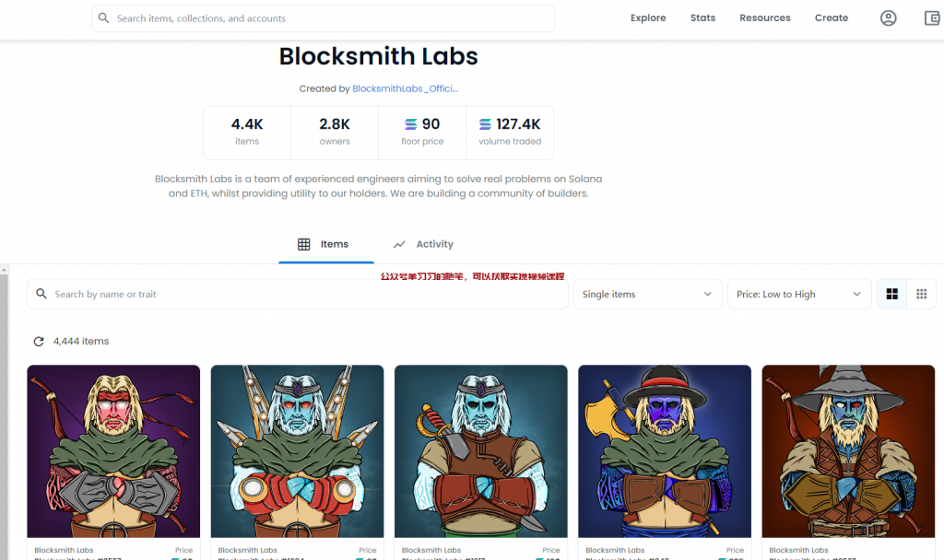
Task: Switch to small grid view
Action: tap(921, 294)
